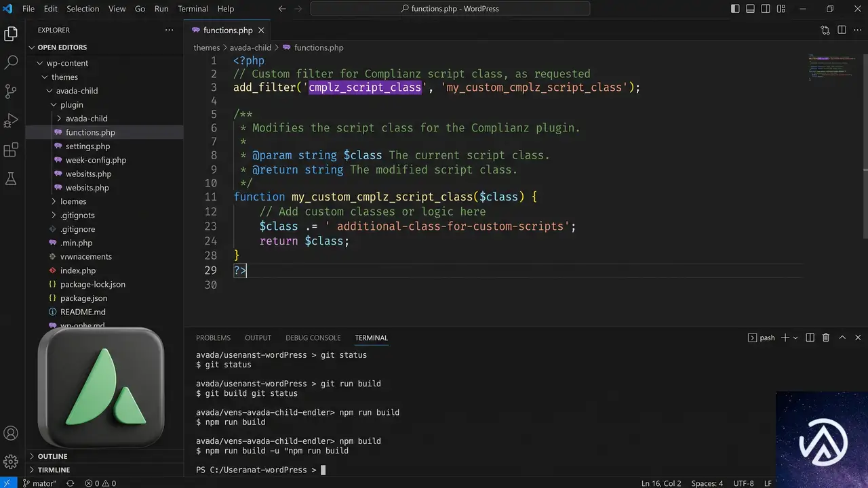Open the Run and Debug view
The width and height of the screenshot is (868, 488).
11,121
